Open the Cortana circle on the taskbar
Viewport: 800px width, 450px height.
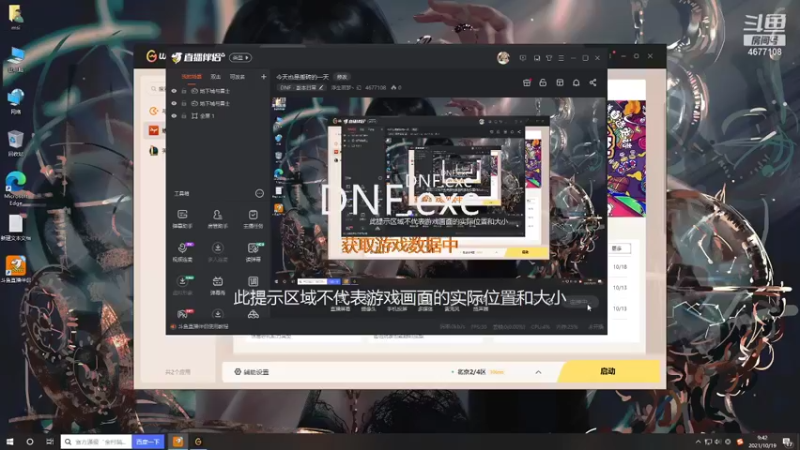point(30,442)
